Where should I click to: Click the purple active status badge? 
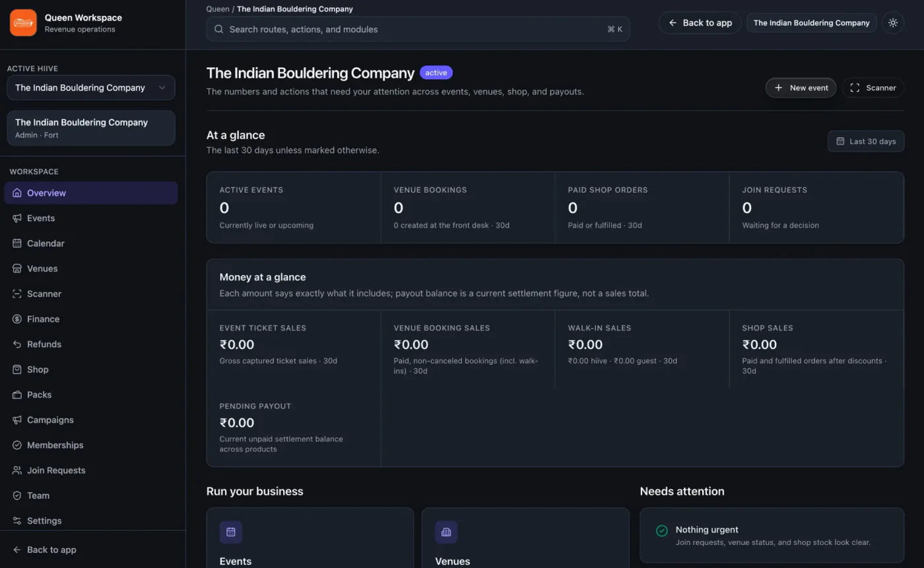[436, 73]
